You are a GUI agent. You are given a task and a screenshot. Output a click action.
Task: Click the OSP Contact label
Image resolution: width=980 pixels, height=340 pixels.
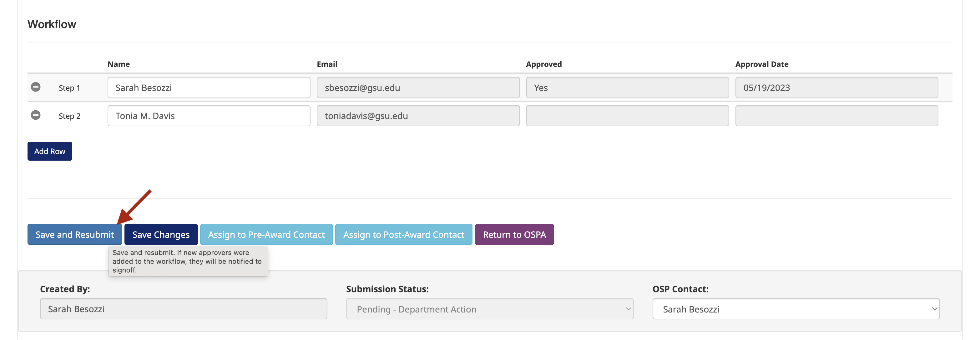point(681,289)
